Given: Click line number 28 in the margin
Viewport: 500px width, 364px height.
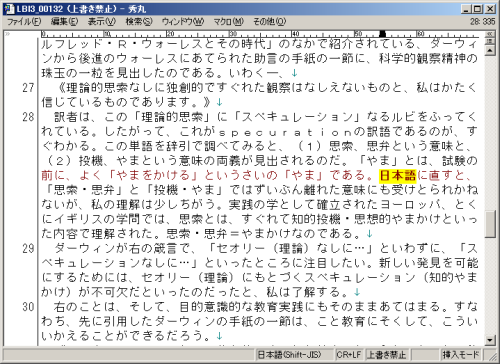Looking at the screenshot, I should (x=28, y=117).
